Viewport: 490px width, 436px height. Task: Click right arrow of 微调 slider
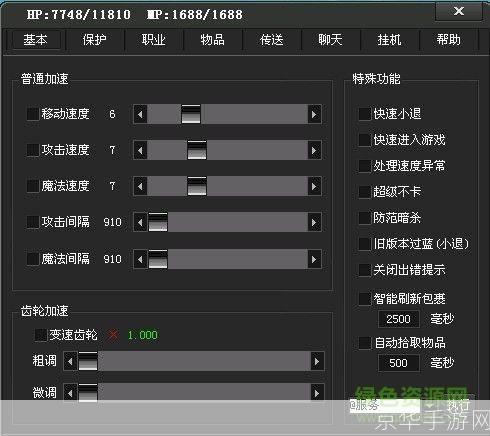317,393
